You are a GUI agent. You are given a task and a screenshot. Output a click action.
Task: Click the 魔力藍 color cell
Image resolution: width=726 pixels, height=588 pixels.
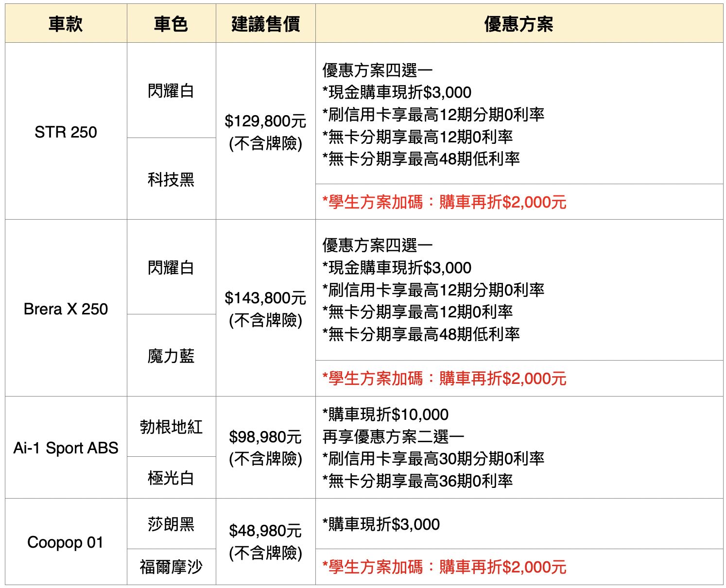coord(171,356)
